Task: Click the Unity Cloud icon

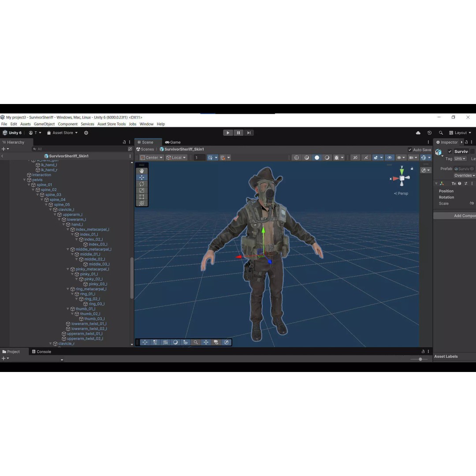Action: click(418, 133)
